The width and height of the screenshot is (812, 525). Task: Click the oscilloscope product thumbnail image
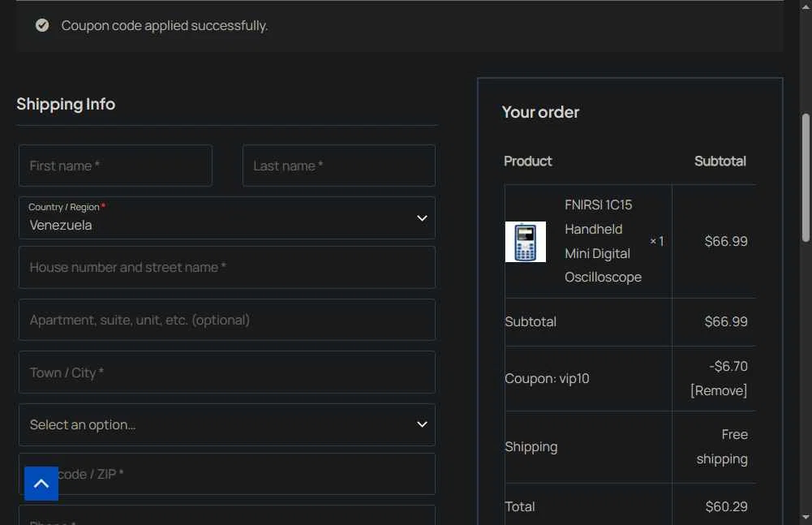[x=525, y=242]
